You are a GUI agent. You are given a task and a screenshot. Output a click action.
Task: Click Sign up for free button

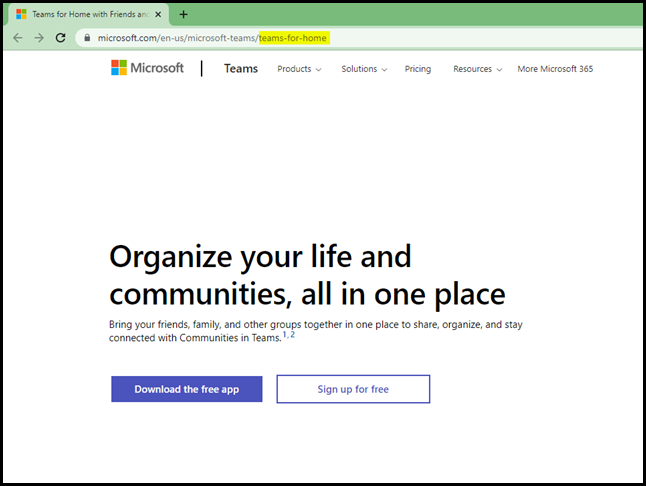[x=353, y=389]
